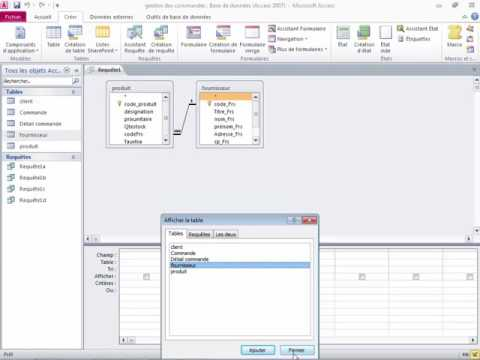Click the Ajouter button

click(x=258, y=350)
